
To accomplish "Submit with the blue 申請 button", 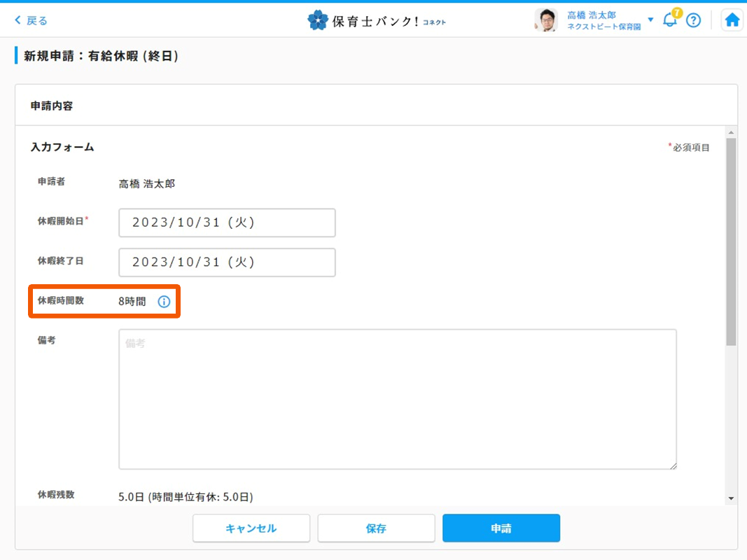I will tap(501, 528).
